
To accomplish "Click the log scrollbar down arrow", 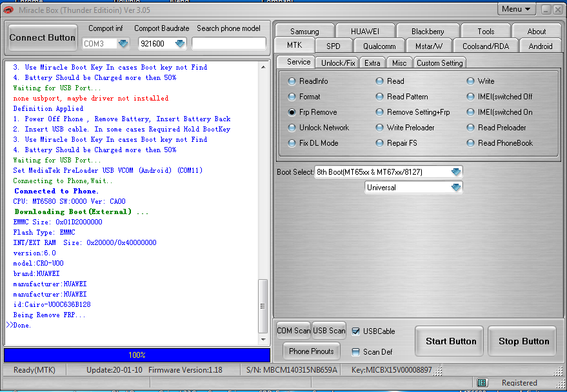I will [x=263, y=340].
